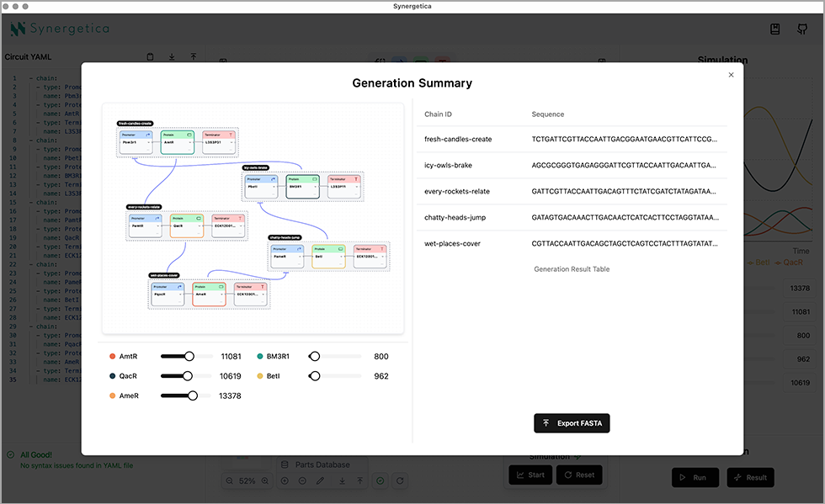This screenshot has width=825, height=504.
Task: Click the upload icon in bottom canvas toolbar
Action: 360,480
